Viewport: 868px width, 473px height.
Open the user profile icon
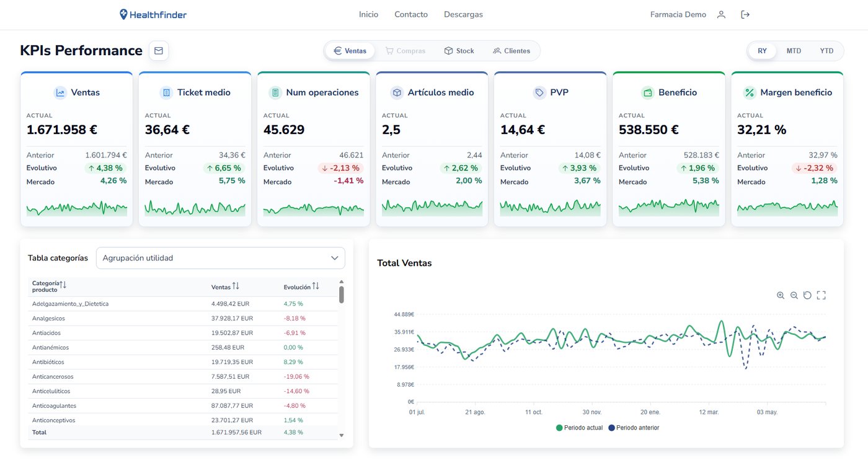pos(721,15)
